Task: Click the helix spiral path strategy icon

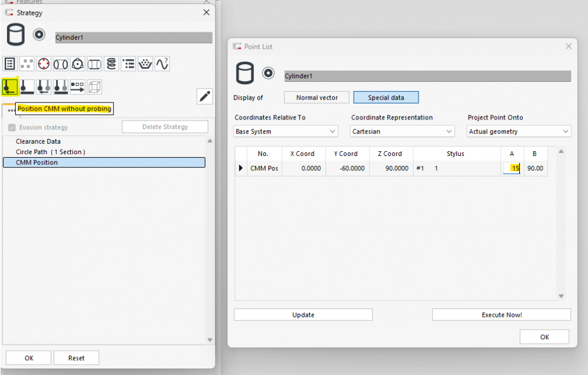Action: 111,64
